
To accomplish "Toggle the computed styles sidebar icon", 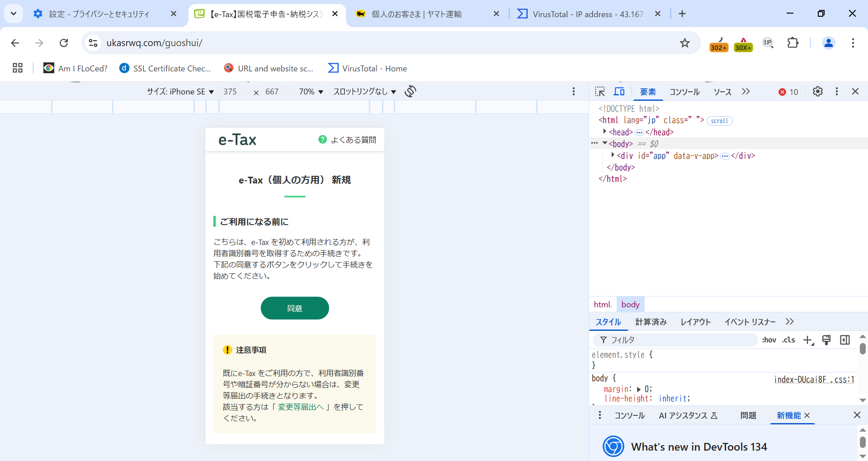I will pos(845,340).
